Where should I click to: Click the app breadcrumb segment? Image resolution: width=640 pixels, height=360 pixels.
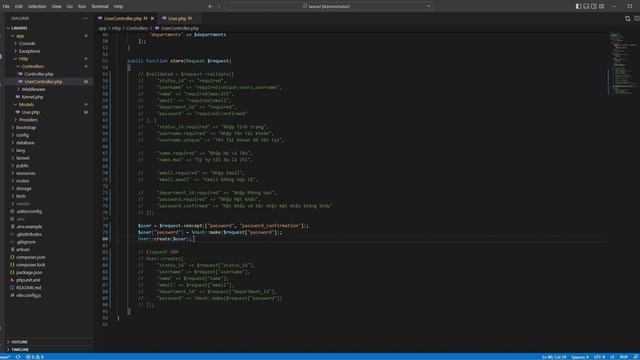102,28
